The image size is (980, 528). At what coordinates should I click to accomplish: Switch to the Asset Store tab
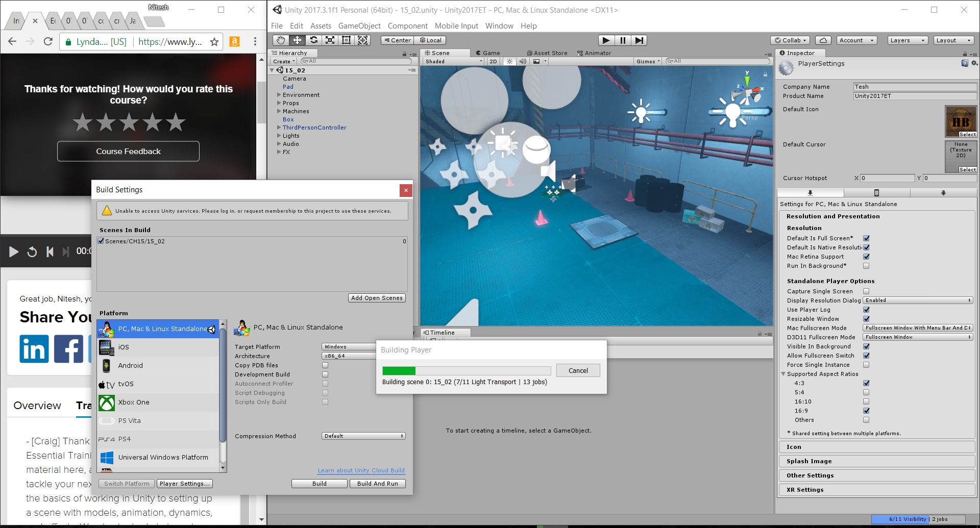(547, 53)
